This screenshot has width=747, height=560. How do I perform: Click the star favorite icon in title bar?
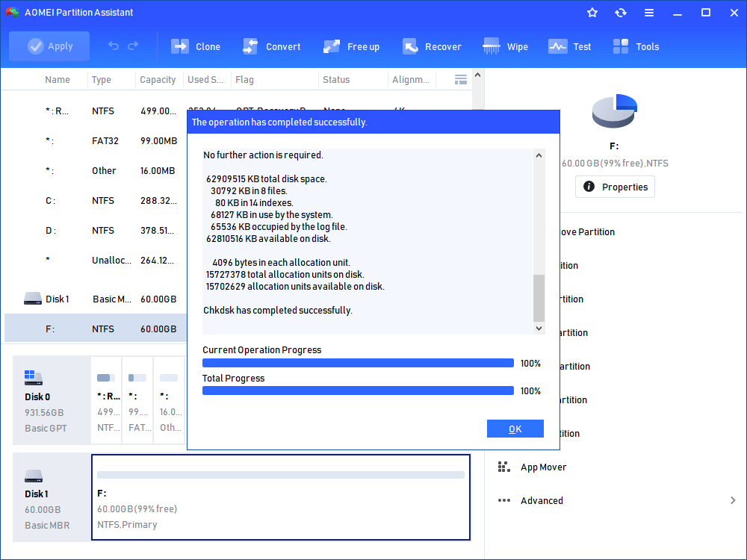pyautogui.click(x=592, y=13)
